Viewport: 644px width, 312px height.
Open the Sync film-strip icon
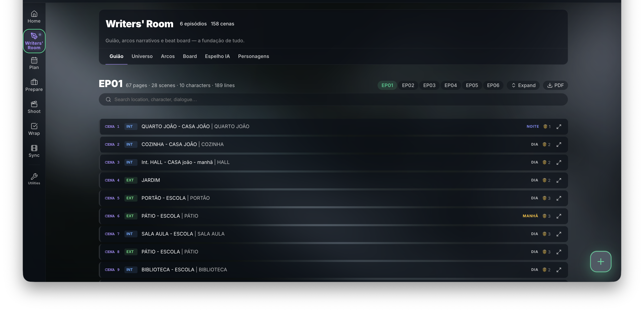[x=34, y=151]
